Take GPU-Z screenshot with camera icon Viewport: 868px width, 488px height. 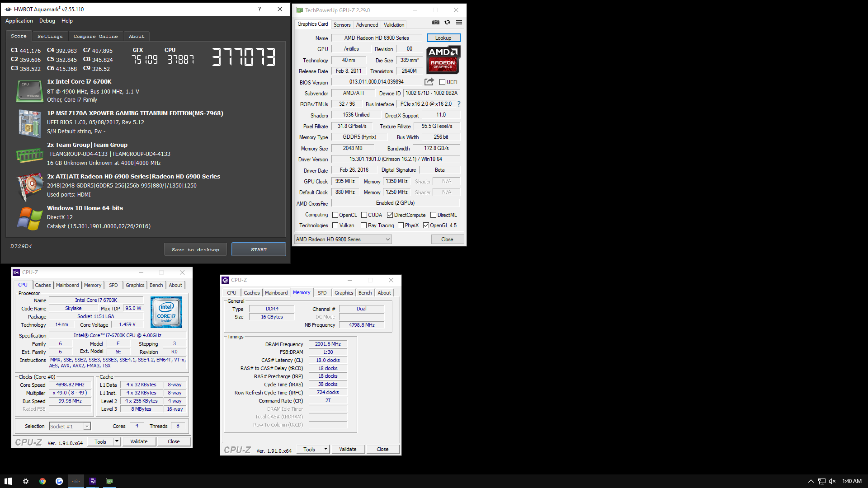pos(435,22)
